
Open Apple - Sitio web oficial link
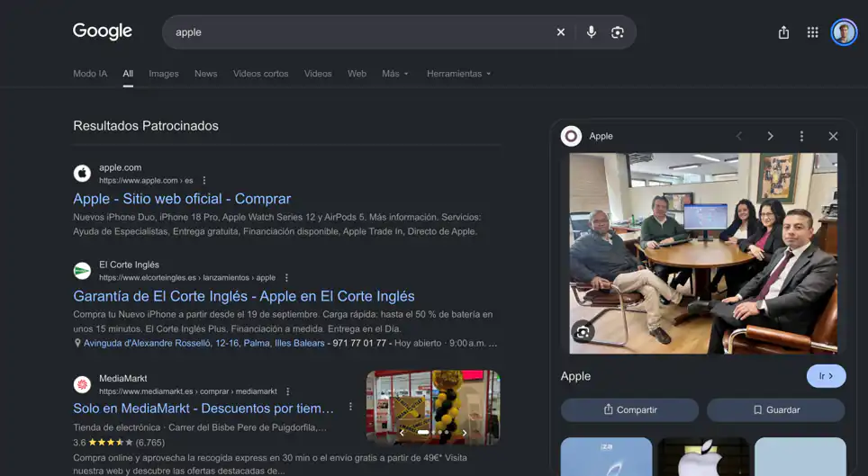click(x=182, y=199)
